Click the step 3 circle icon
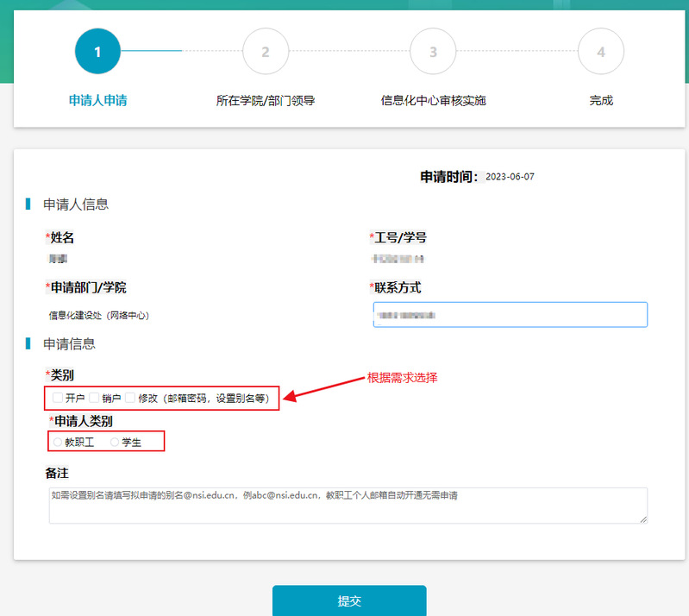689x616 pixels. (433, 52)
